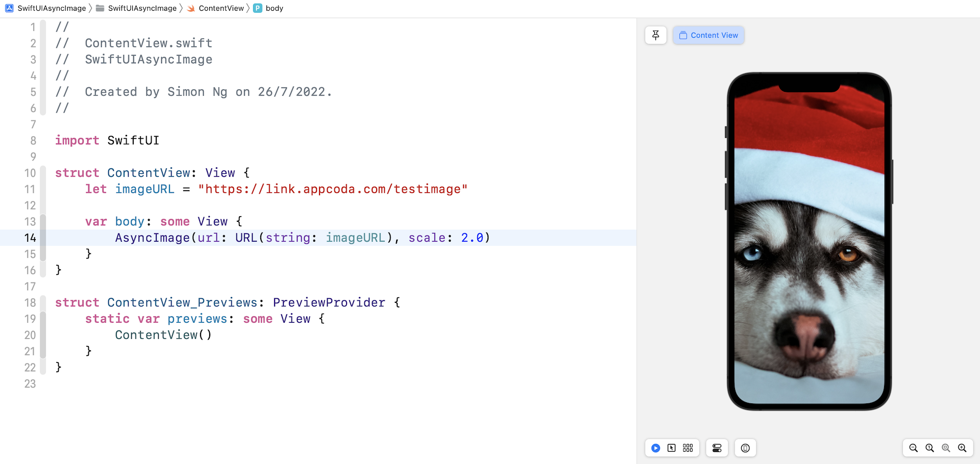Pin the preview with the pin icon
Screen dimensions: 980x464
(x=655, y=35)
